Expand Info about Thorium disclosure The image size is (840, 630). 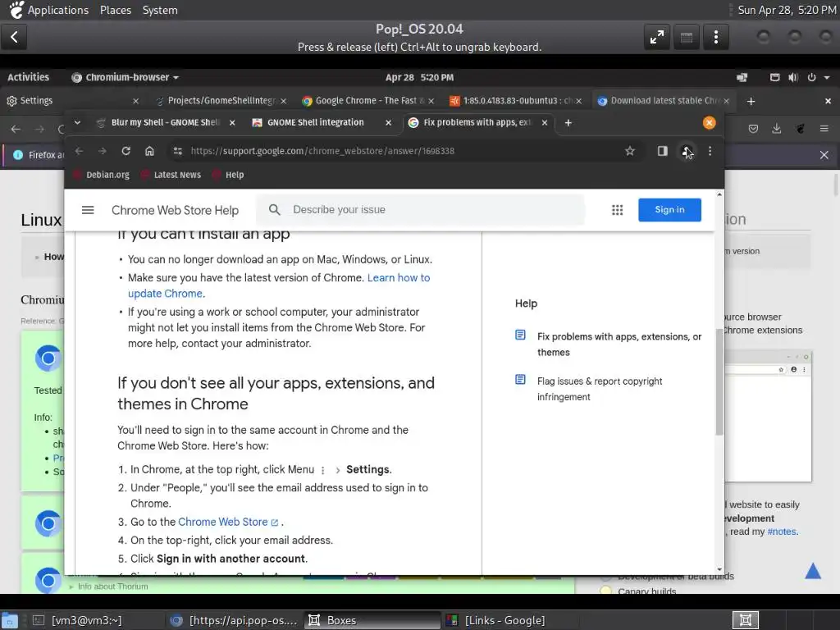[107, 587]
